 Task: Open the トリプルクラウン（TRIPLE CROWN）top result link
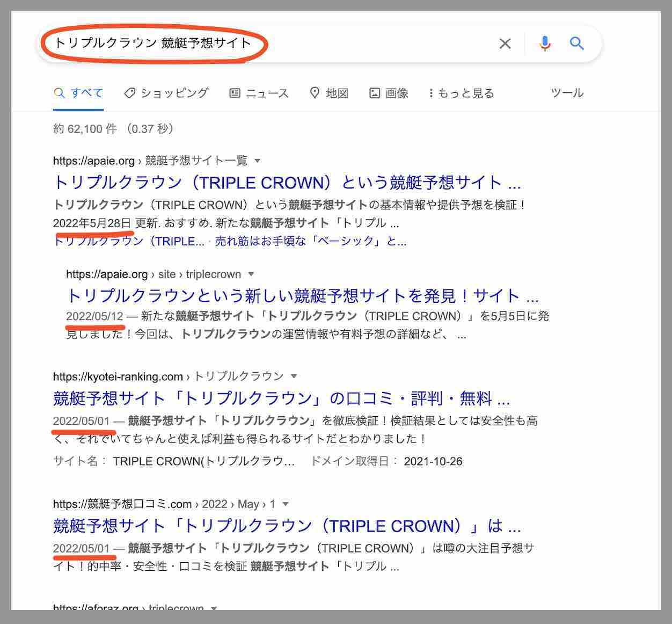[287, 183]
